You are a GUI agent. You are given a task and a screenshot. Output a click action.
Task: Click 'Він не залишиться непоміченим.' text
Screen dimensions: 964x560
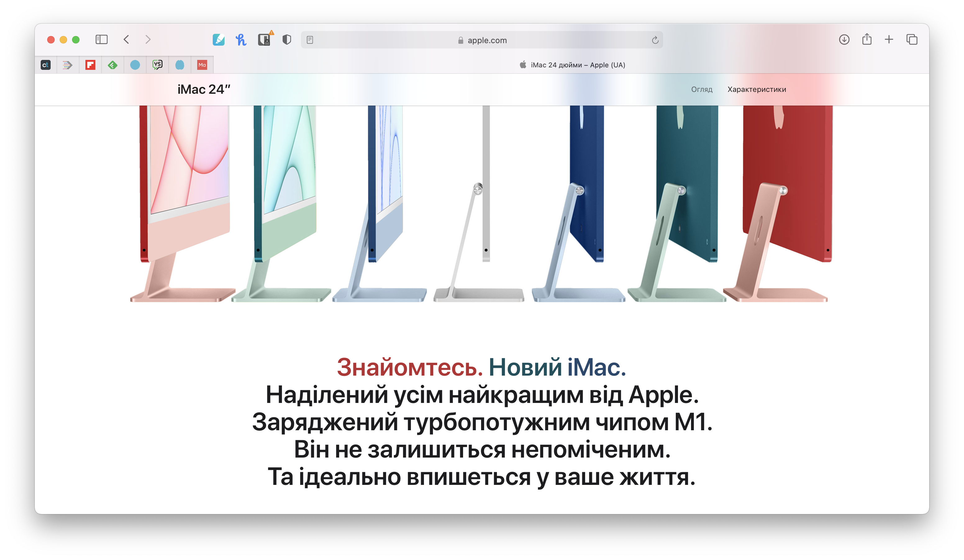482,449
